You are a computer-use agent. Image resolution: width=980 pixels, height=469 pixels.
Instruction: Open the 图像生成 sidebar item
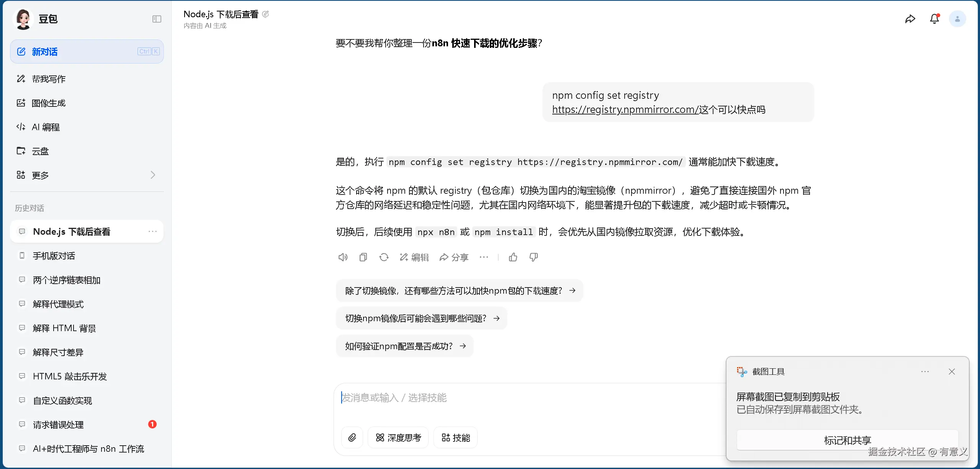tap(49, 103)
